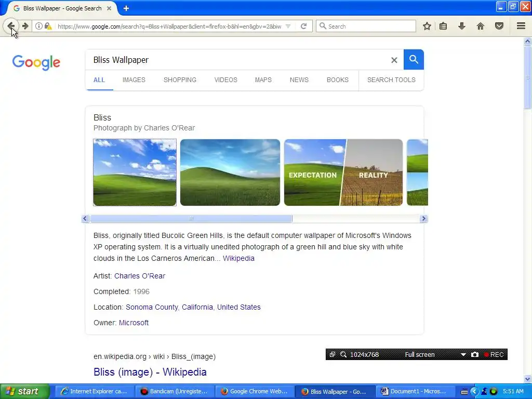Viewport: 532px width, 399px height.
Task: Switch to the BOOKS tab
Action: 338,79
